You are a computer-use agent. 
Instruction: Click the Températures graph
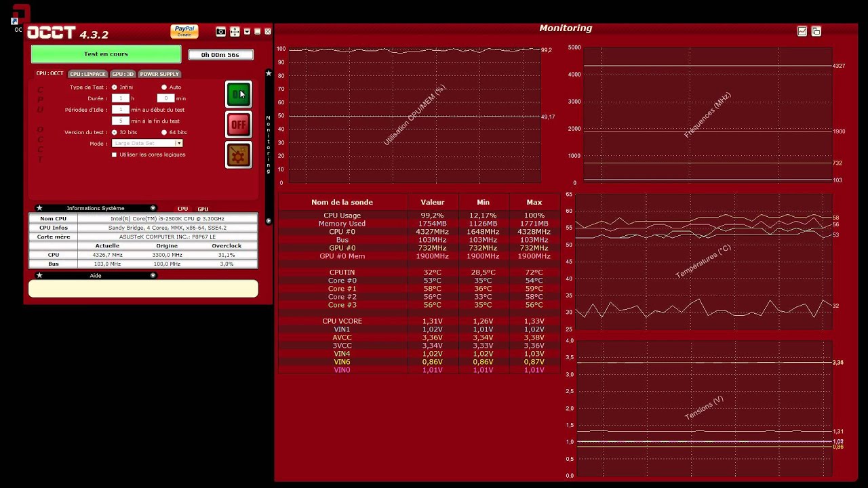pyautogui.click(x=703, y=262)
